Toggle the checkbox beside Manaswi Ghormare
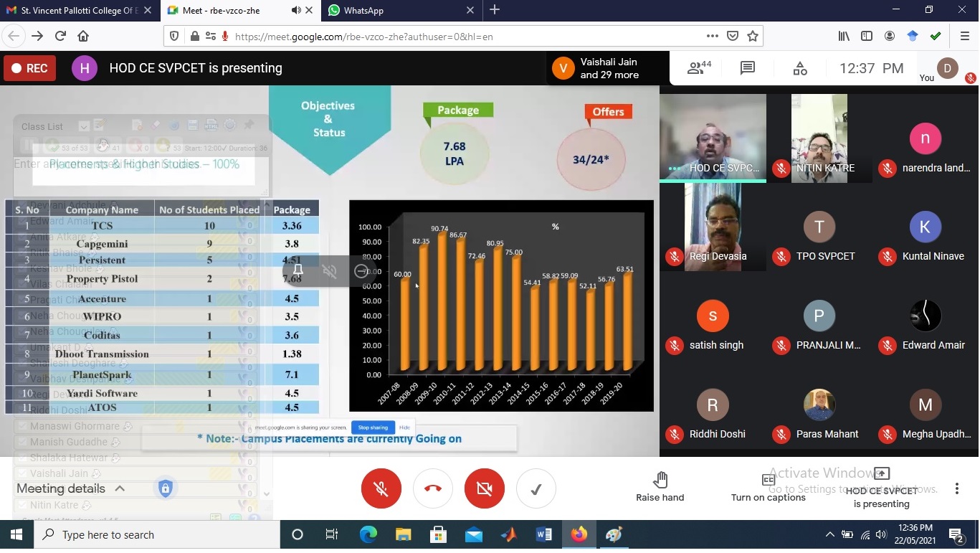 coord(22,426)
